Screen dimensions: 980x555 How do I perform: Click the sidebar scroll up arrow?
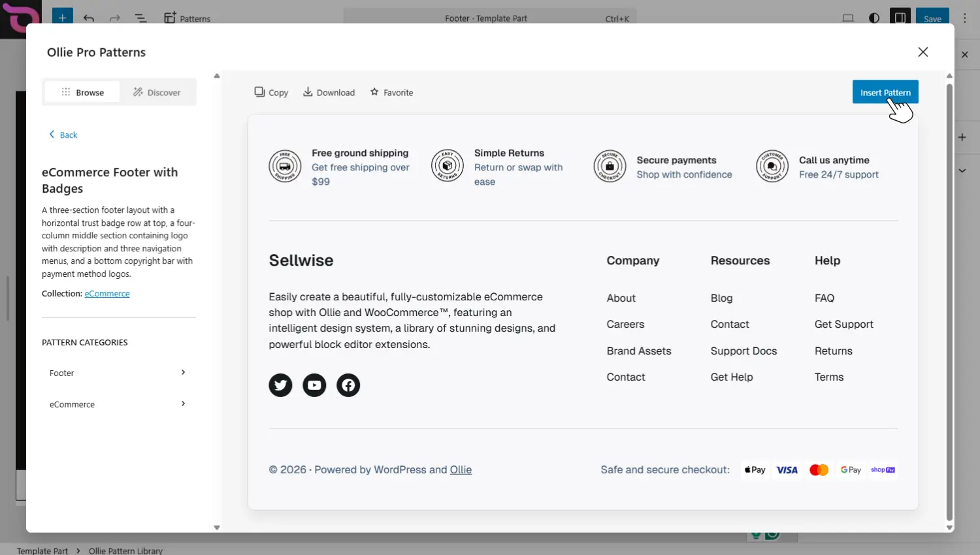217,76
